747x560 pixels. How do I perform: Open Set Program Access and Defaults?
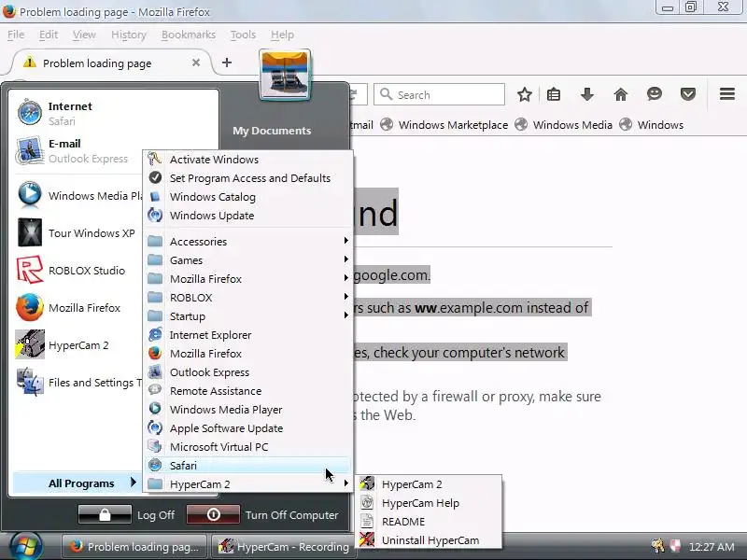pyautogui.click(x=249, y=178)
